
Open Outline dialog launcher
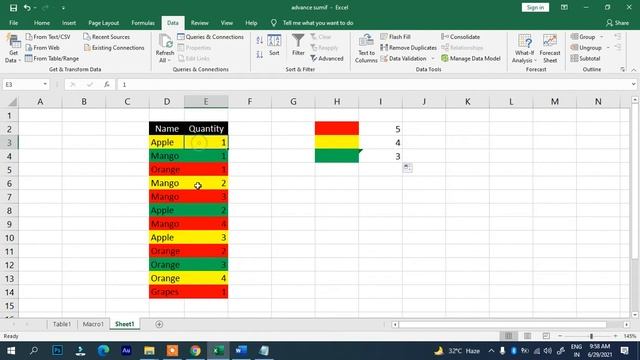(622, 70)
